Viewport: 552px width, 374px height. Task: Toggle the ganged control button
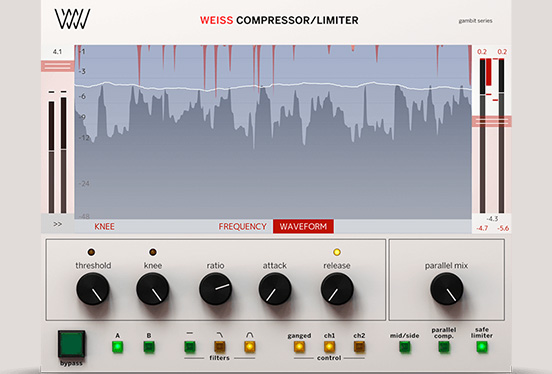(x=299, y=347)
